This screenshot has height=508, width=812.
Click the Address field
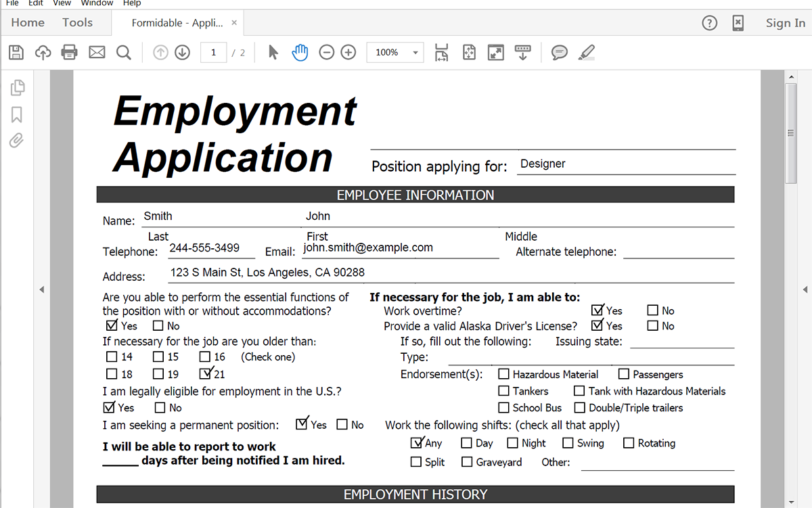click(451, 274)
